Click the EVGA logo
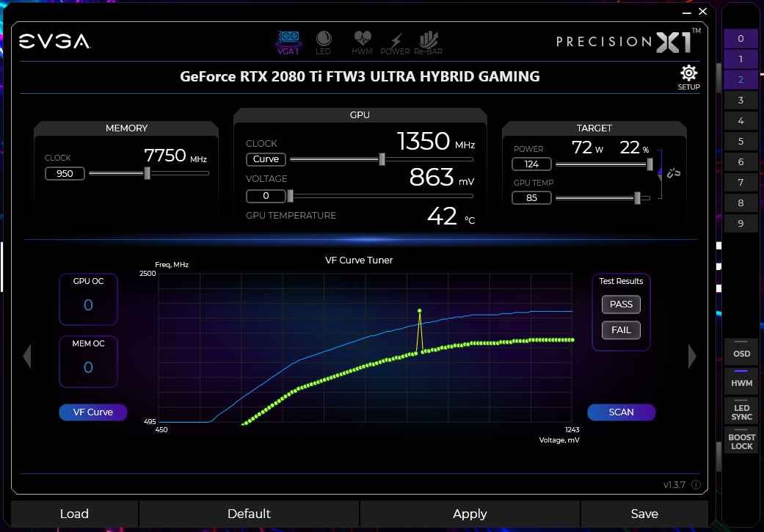764x532 pixels. (x=54, y=41)
